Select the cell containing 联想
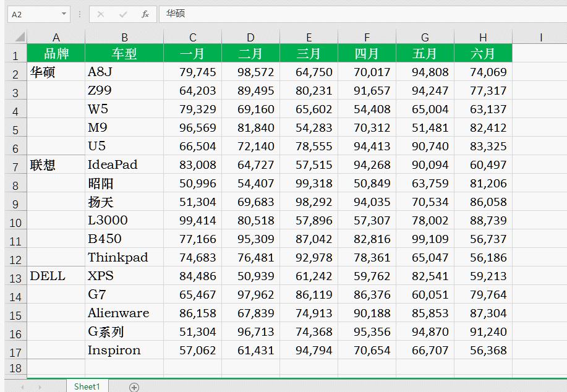The height and width of the screenshot is (392, 567). [56, 164]
